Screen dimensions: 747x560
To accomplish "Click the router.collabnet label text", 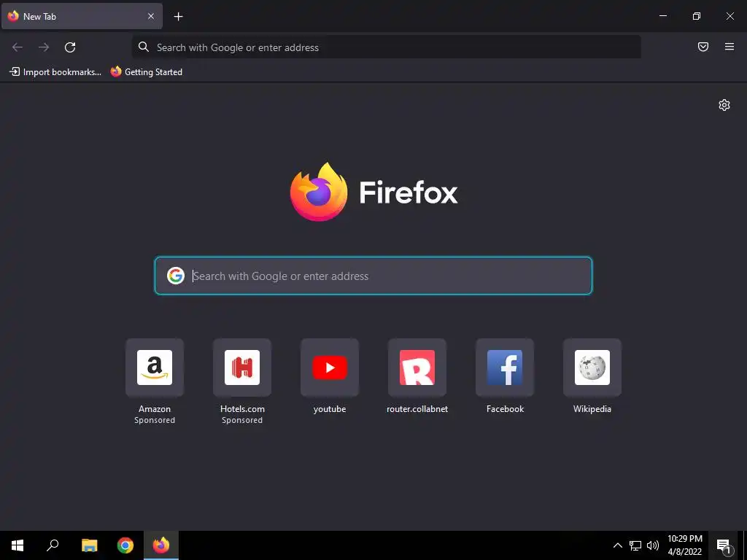I will (417, 409).
